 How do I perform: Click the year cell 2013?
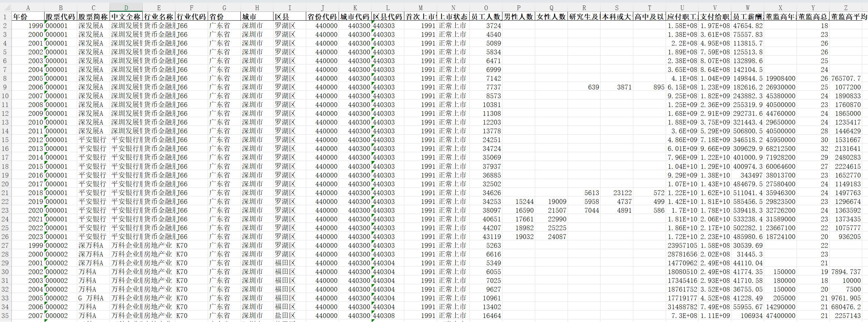[x=28, y=149]
